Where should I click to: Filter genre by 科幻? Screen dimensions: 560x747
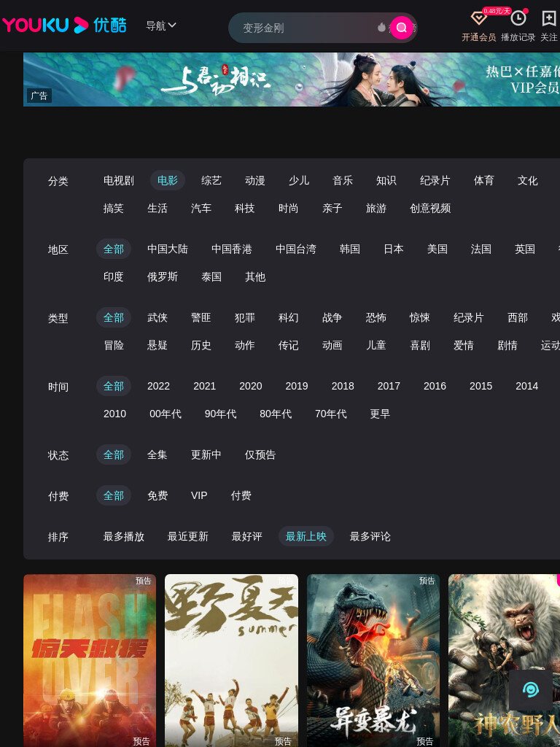289,318
